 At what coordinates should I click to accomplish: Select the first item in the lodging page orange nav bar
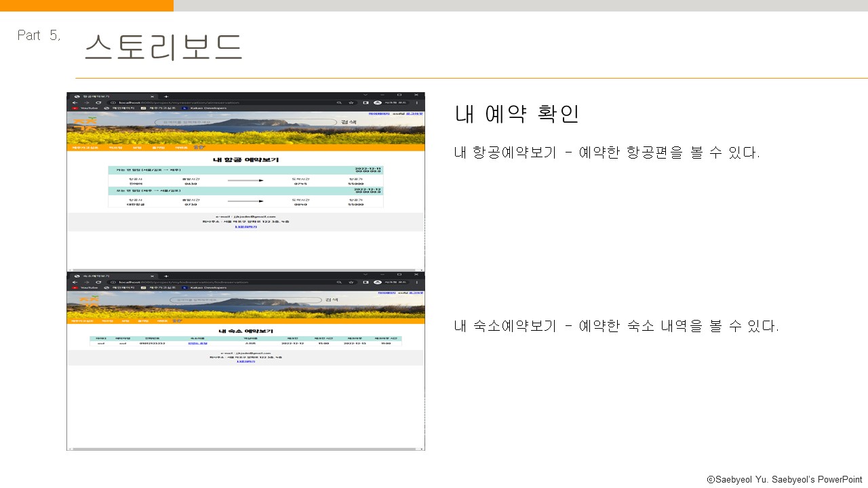(82, 321)
